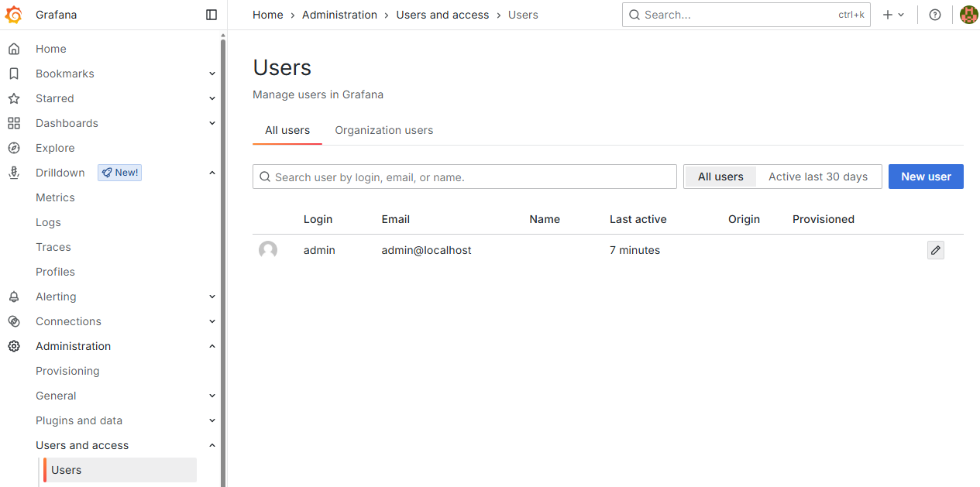The image size is (980, 487).
Task: Open the help question mark icon
Action: (935, 15)
